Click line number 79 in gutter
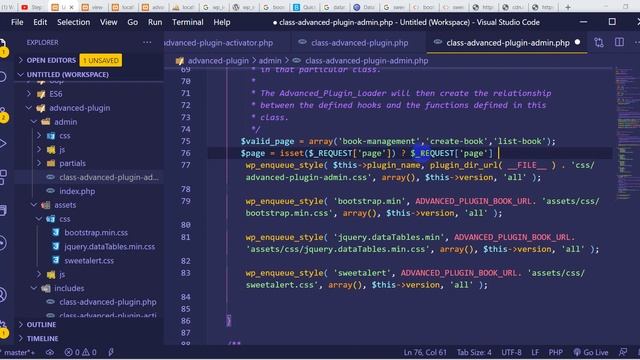The image size is (640, 360). tap(185, 201)
